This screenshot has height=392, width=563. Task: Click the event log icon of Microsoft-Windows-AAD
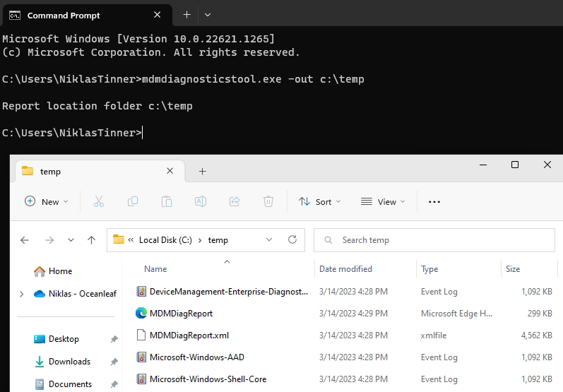pyautogui.click(x=141, y=357)
